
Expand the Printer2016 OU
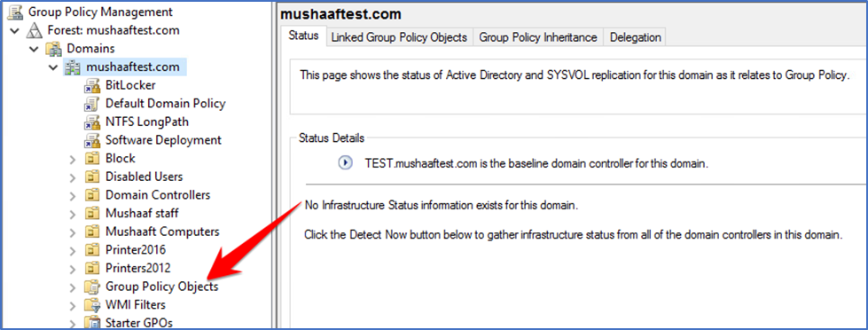(x=73, y=251)
